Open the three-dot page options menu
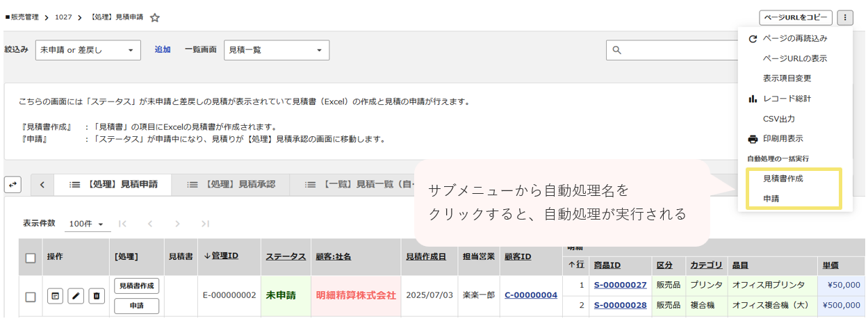868x321 pixels. pos(844,17)
